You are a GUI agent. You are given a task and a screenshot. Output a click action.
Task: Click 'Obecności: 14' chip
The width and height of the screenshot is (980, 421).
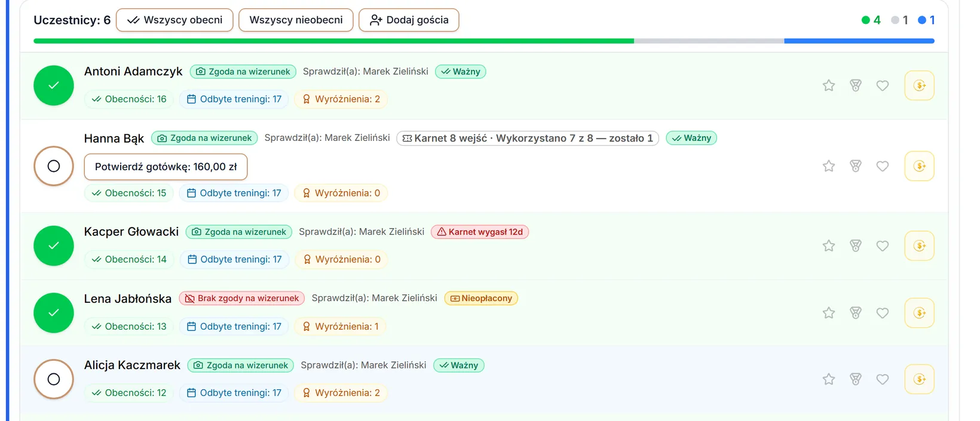[x=129, y=259]
